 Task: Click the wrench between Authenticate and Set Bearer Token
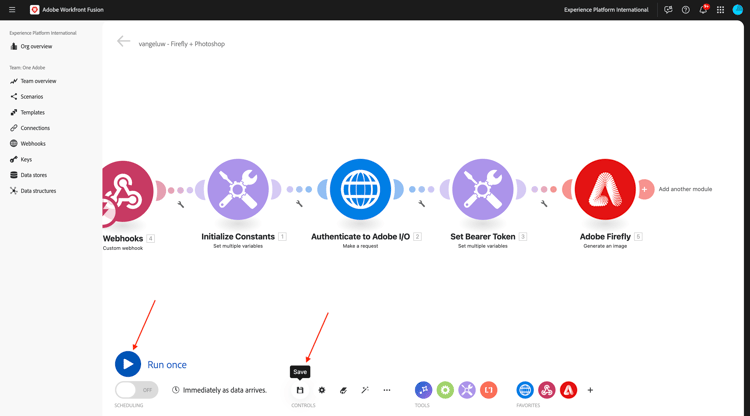(422, 204)
